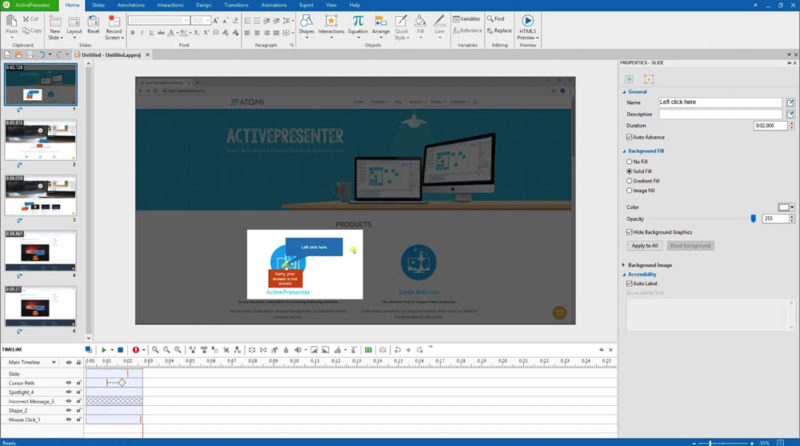Click the Apply to All button
Screen dimensions: 800x446
(x=644, y=246)
